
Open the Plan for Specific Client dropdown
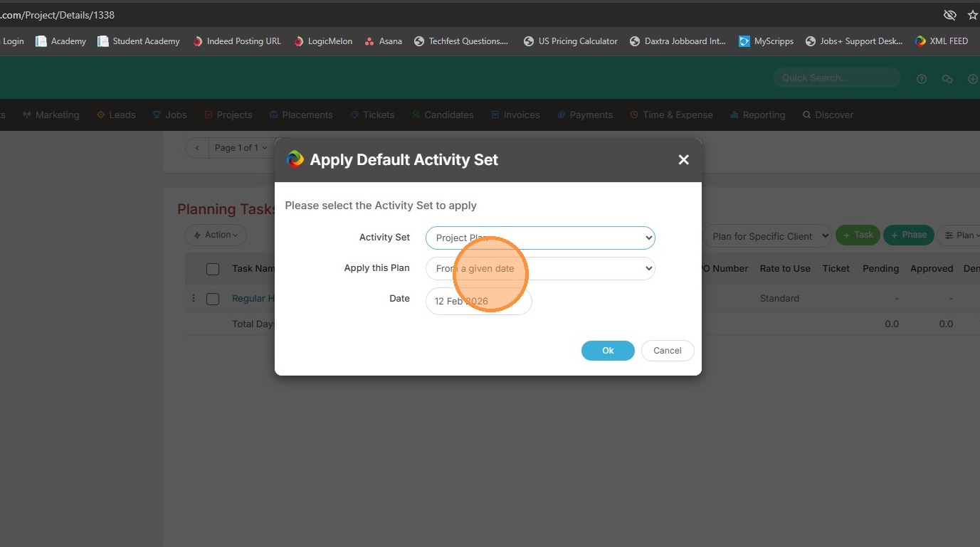click(x=767, y=236)
